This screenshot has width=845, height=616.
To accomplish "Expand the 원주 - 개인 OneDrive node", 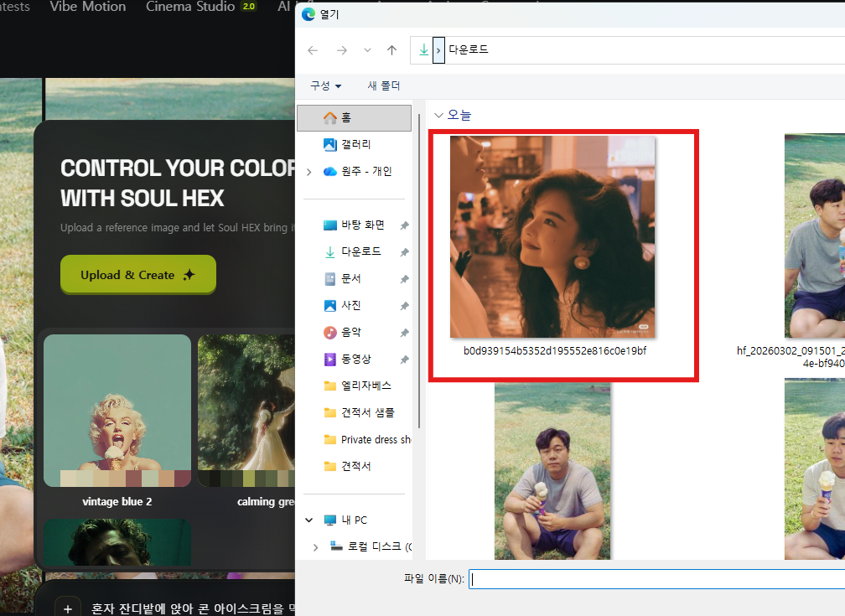I will pos(308,172).
